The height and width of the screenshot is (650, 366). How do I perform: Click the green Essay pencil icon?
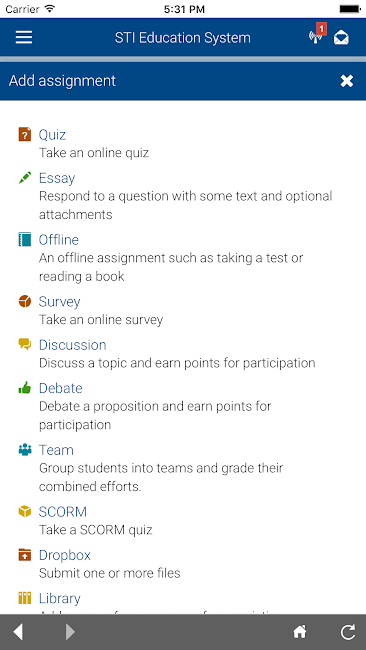click(25, 178)
